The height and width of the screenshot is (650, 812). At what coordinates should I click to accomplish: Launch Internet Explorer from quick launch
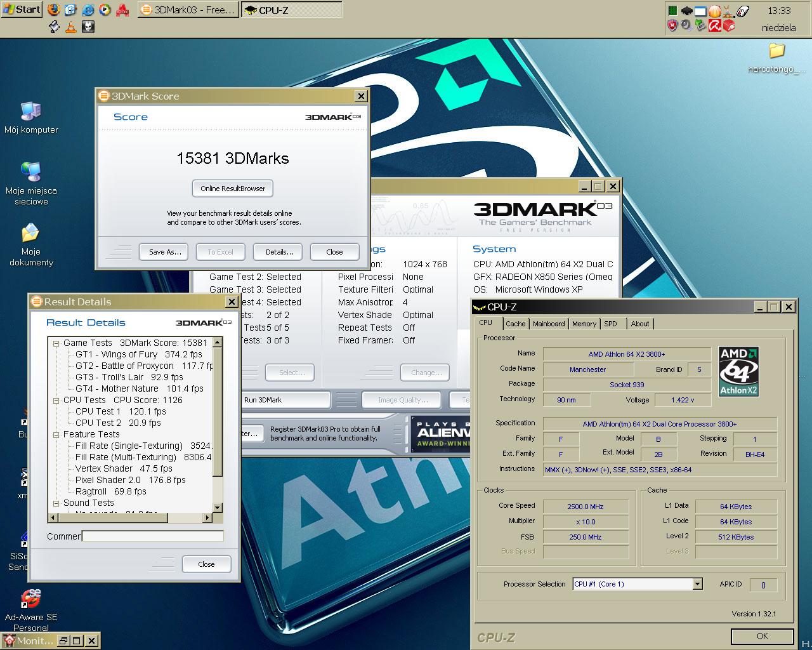[88, 10]
